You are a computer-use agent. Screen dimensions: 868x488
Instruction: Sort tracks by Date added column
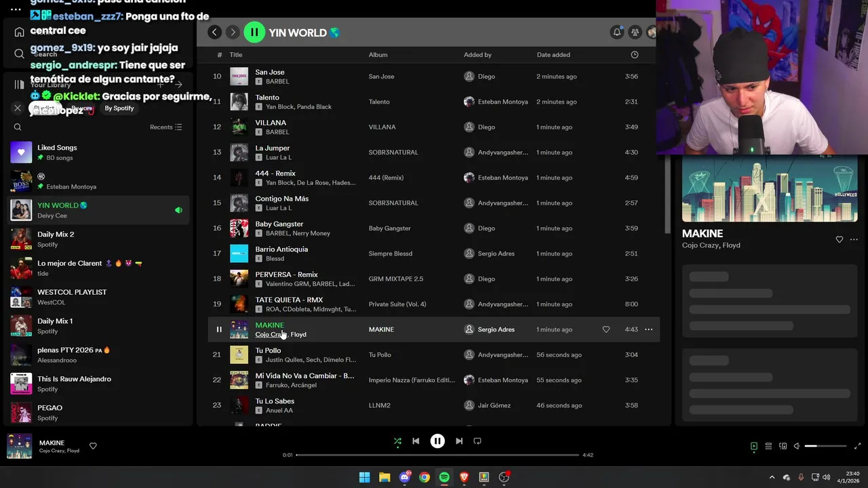tap(553, 55)
